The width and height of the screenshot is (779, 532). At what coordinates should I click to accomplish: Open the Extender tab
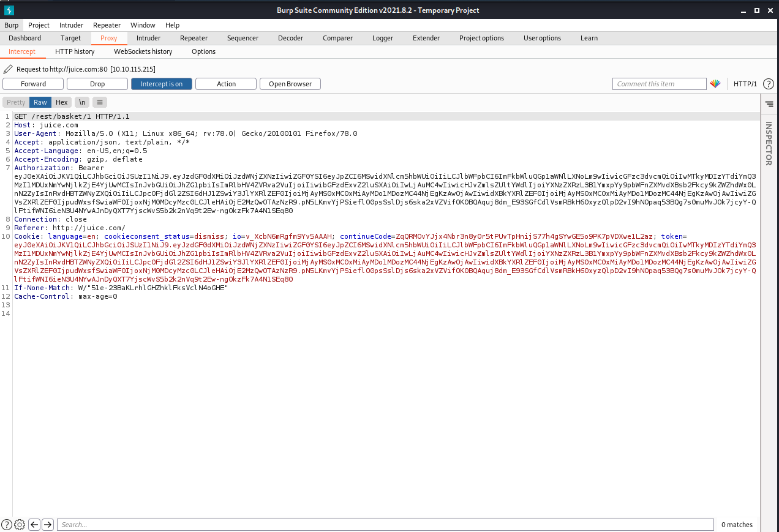point(426,38)
